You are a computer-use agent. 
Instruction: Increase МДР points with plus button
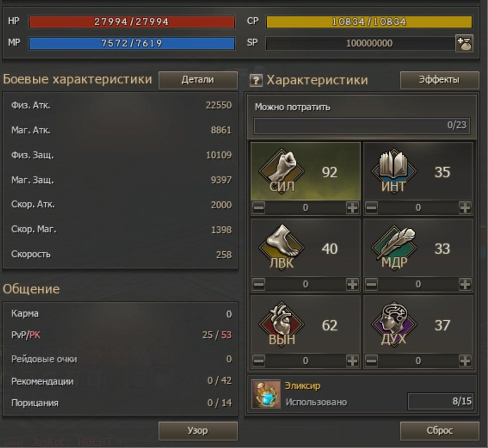pyautogui.click(x=465, y=285)
